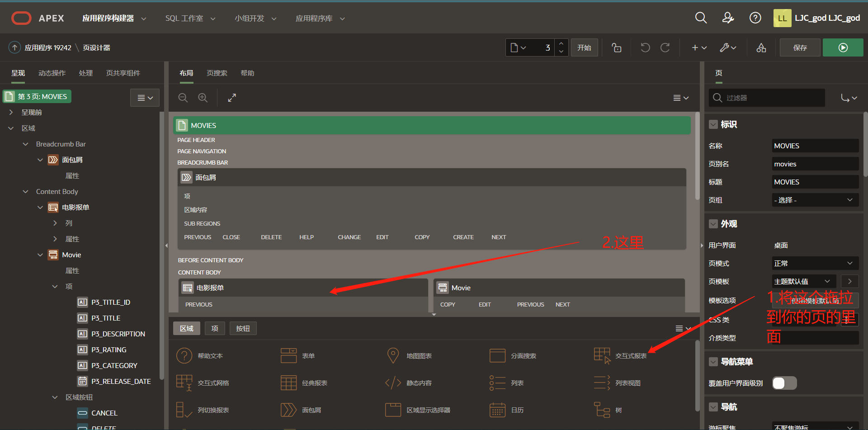Open the search icon in the top bar

tap(701, 18)
